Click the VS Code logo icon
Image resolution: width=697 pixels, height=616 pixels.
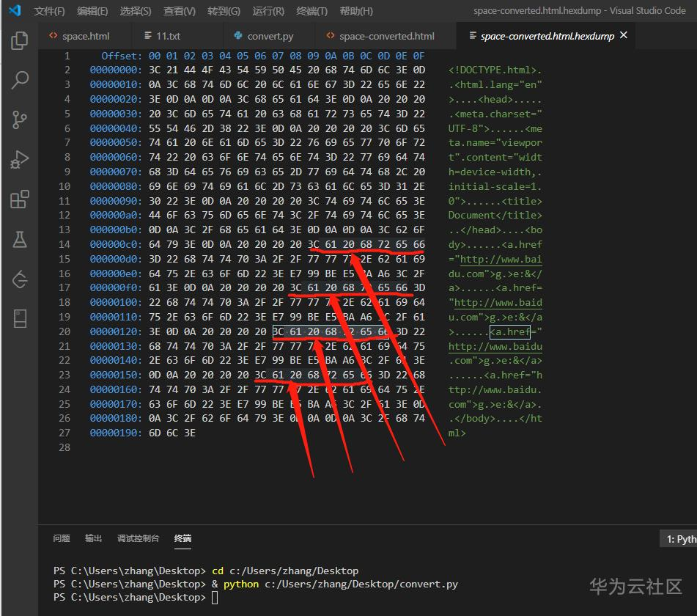(x=15, y=10)
